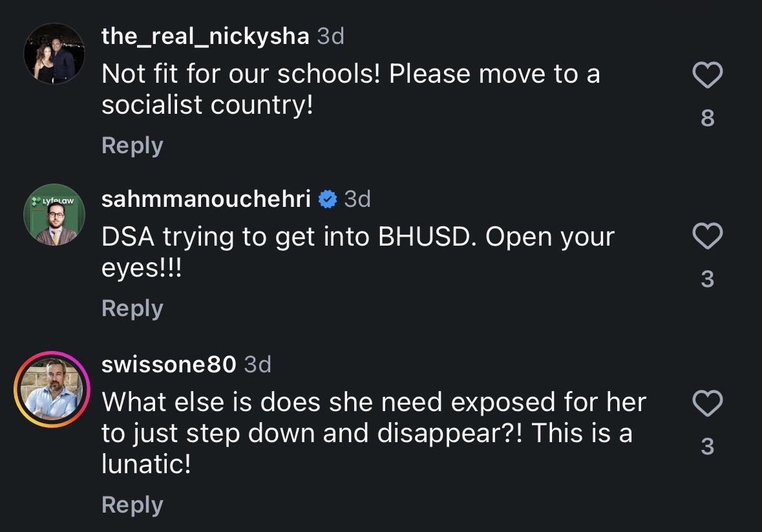
Task: Click the 3d timestamp beside the_real_nickysha
Action: [330, 36]
